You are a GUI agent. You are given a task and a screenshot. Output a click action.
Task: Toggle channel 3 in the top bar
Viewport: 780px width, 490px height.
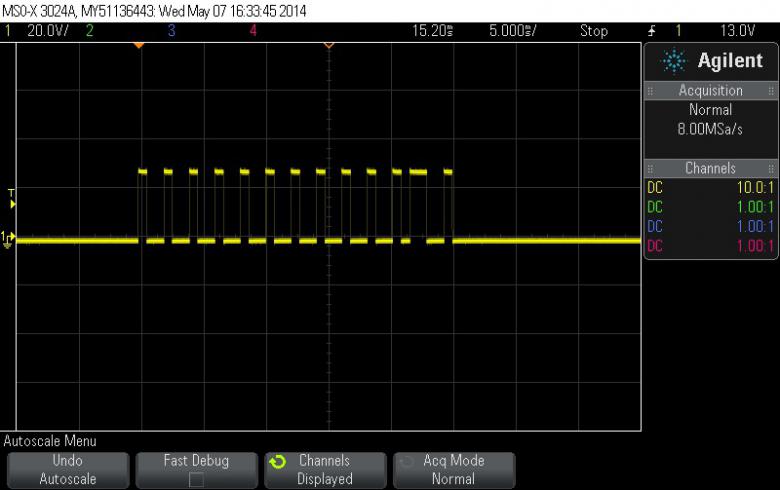point(171,31)
